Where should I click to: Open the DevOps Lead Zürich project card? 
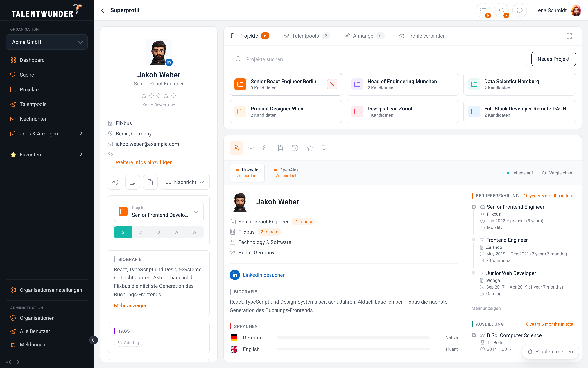click(x=403, y=112)
